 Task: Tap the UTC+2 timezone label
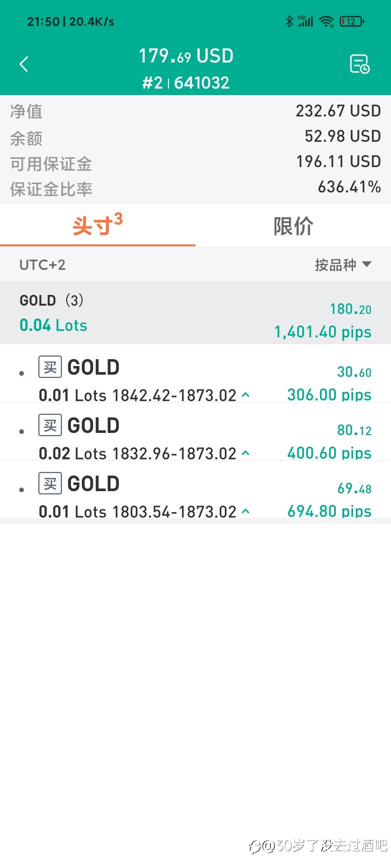point(42,265)
